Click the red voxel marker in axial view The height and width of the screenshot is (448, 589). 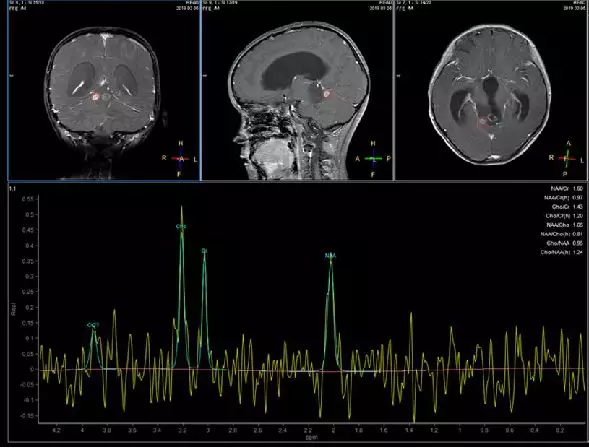(483, 122)
